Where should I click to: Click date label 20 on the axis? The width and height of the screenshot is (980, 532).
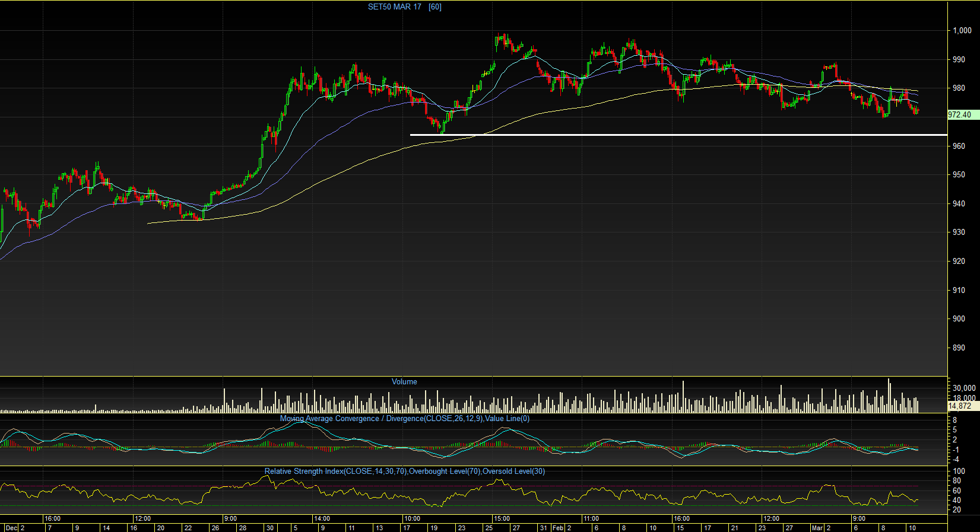tap(160, 528)
